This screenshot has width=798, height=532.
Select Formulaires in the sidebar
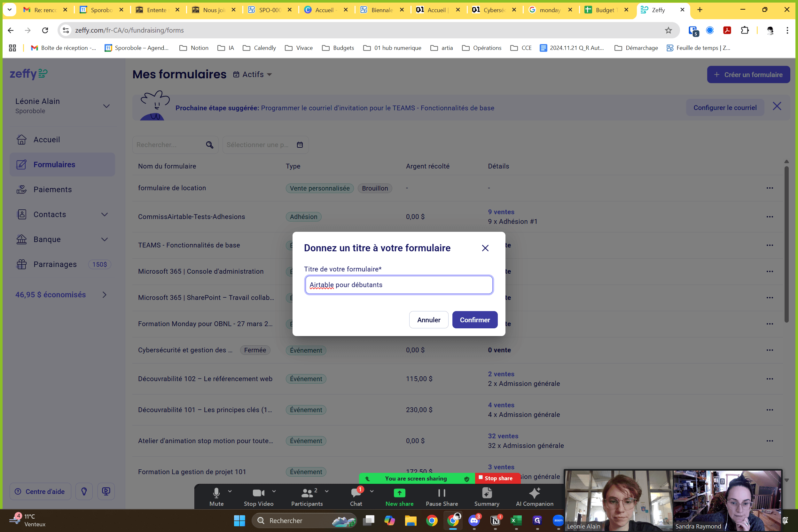pos(62,165)
